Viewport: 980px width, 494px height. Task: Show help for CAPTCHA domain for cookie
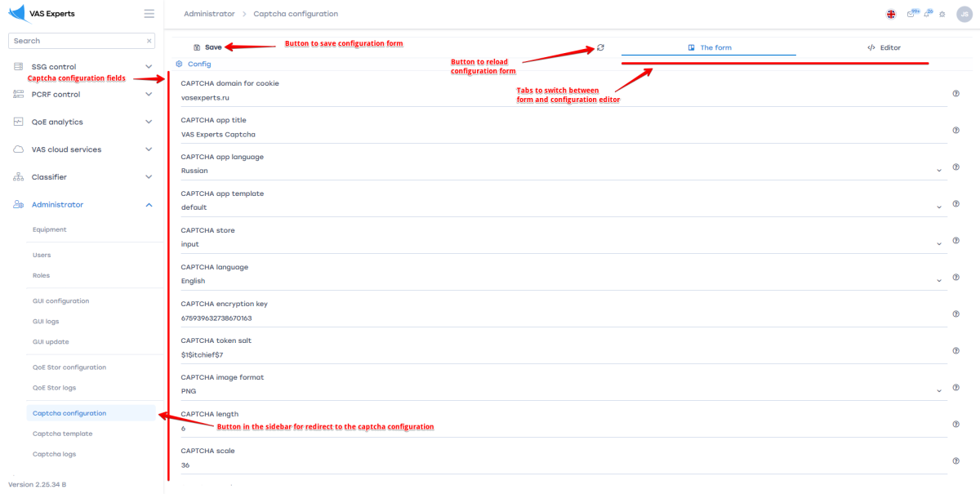point(955,93)
